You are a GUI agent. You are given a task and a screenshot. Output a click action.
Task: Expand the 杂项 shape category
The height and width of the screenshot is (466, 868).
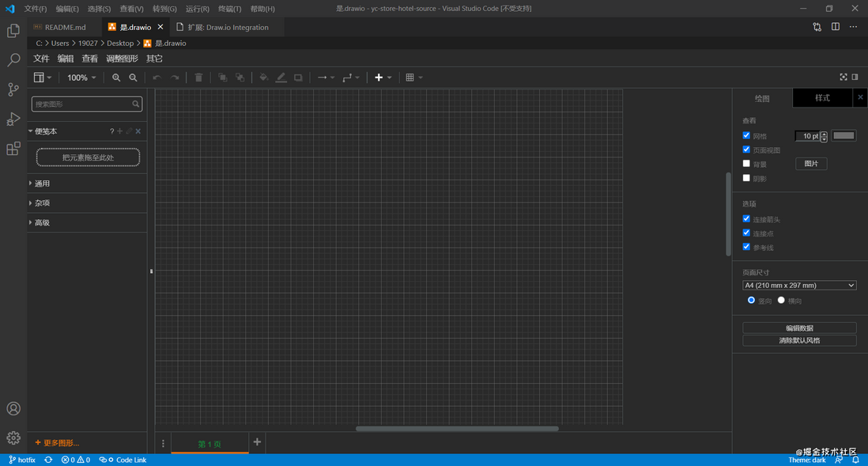(x=87, y=203)
